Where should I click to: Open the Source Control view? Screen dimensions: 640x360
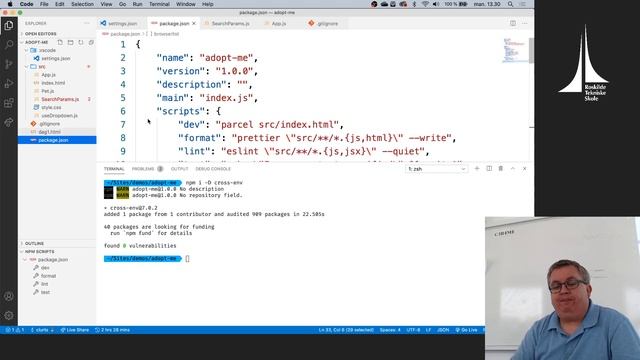click(x=9, y=64)
